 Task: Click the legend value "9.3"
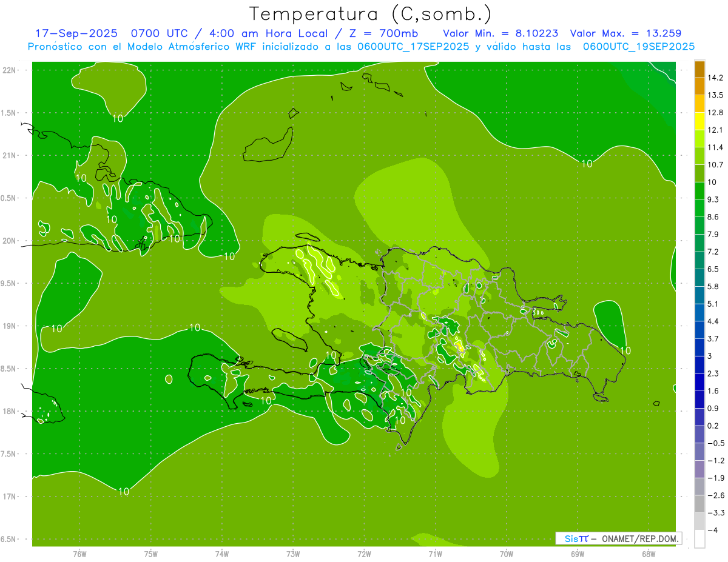(x=713, y=199)
